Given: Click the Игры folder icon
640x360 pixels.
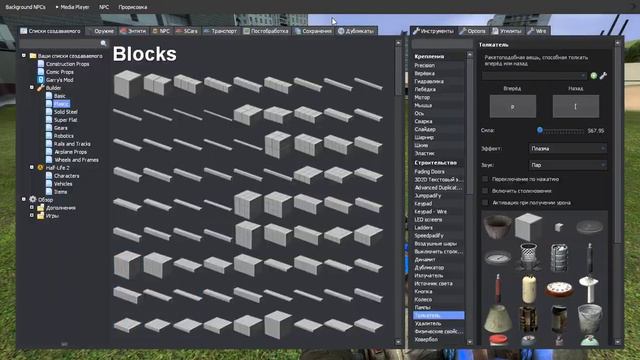Looking at the screenshot, I should point(40,216).
